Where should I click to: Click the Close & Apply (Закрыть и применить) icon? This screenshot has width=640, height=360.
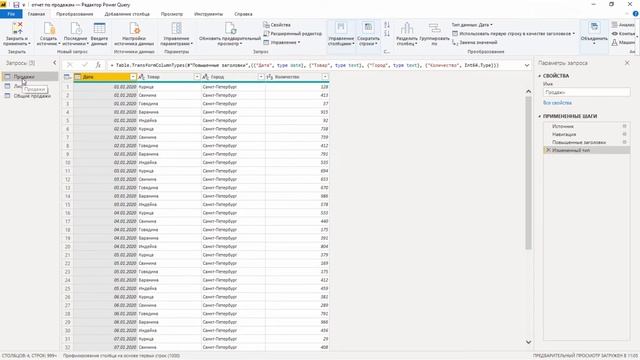[17, 28]
